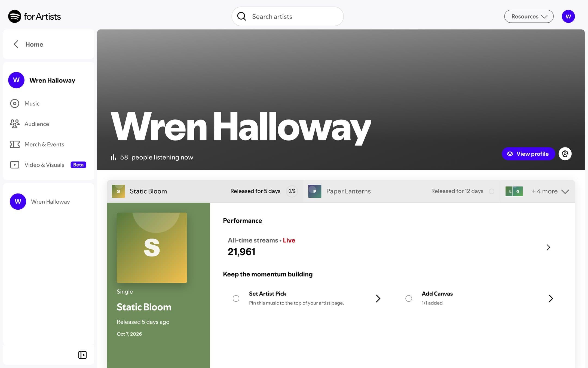Open Set Artist Pick chevron arrow
Image resolution: width=588 pixels, height=368 pixels.
[378, 298]
